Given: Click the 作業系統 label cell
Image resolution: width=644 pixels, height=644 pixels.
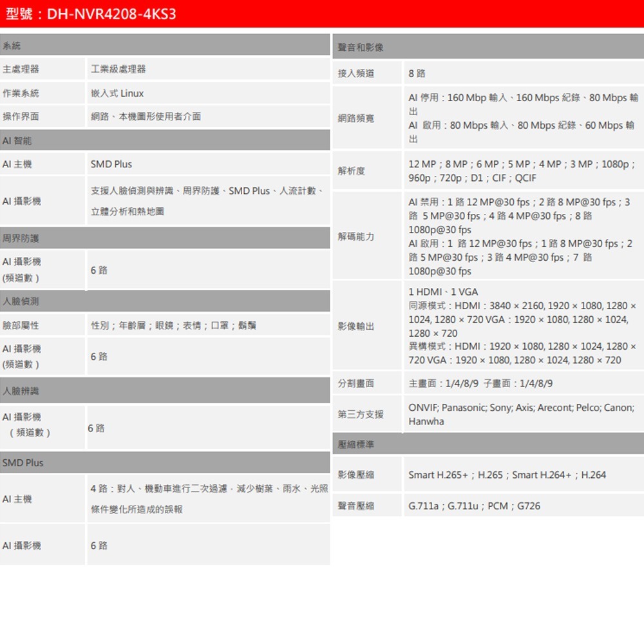Looking at the screenshot, I should (x=43, y=93).
